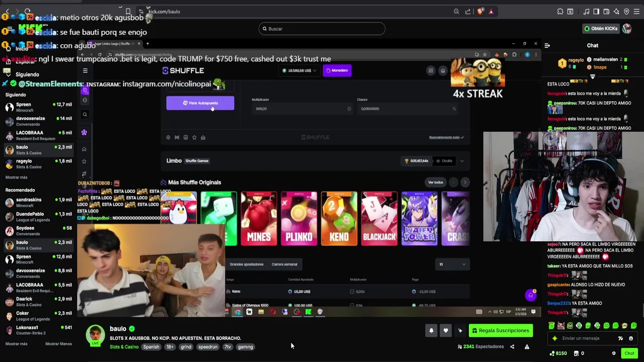
Task: Open Lokonazo1 Counter-Strike 2 channel
Action: 38,330
